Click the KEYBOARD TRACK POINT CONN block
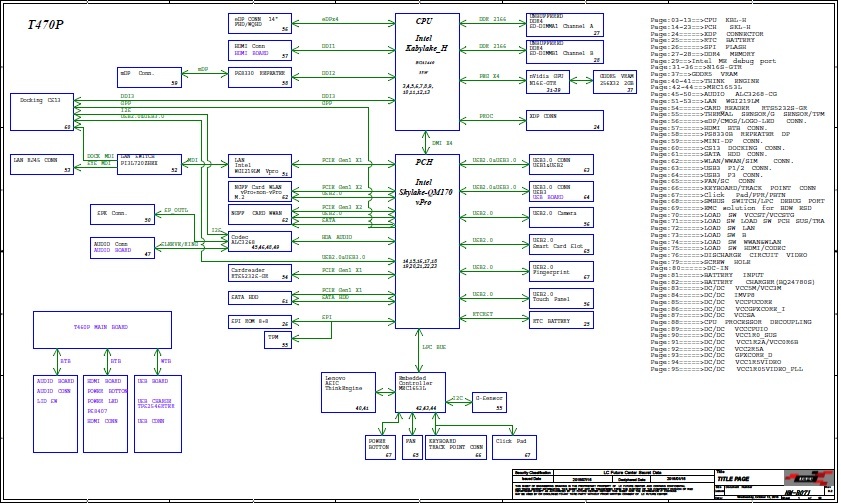The width and height of the screenshot is (841, 504). tap(456, 448)
